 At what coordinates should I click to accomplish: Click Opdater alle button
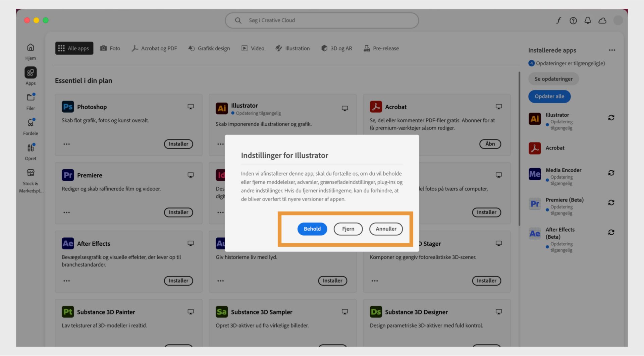(x=549, y=97)
